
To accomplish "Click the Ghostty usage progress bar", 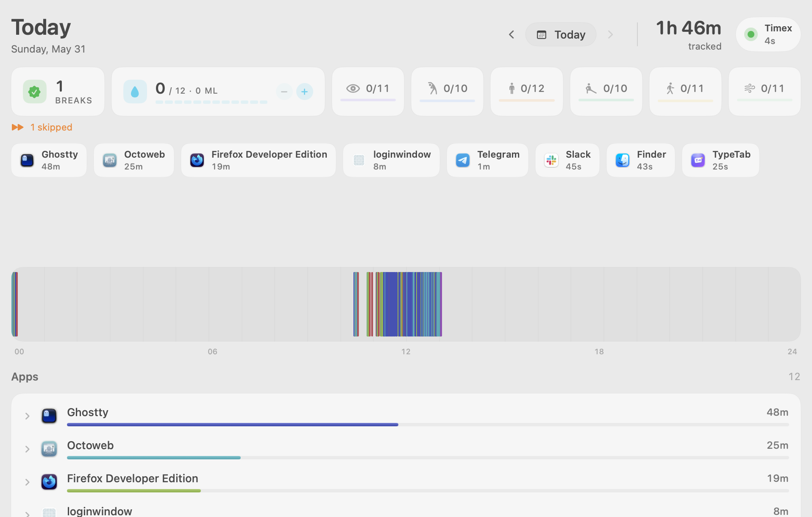I will point(428,425).
